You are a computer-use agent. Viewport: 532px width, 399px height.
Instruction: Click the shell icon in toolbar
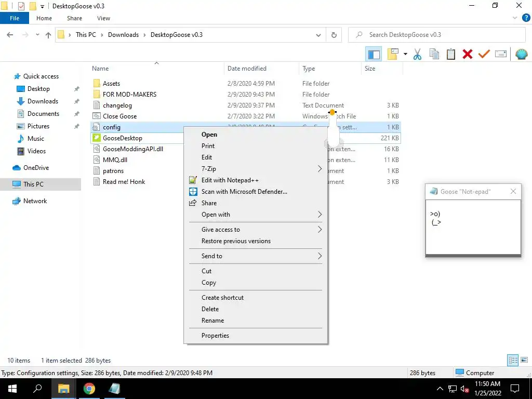(x=521, y=54)
